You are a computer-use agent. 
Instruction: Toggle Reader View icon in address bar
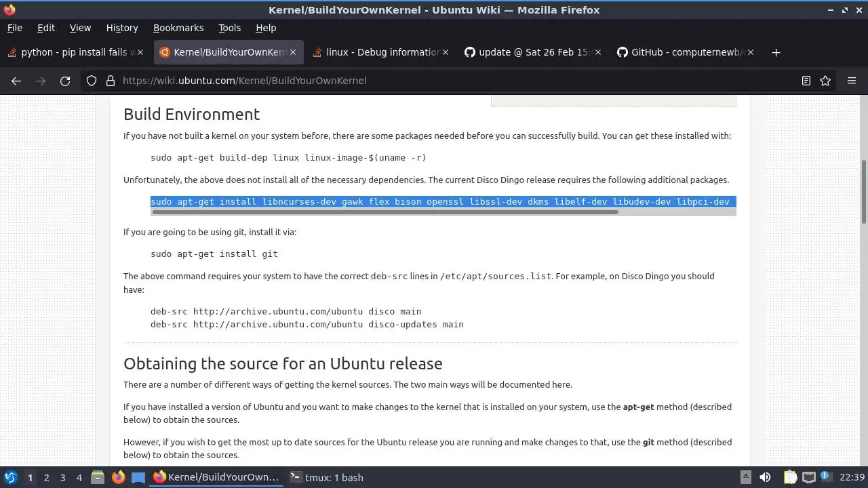(806, 81)
